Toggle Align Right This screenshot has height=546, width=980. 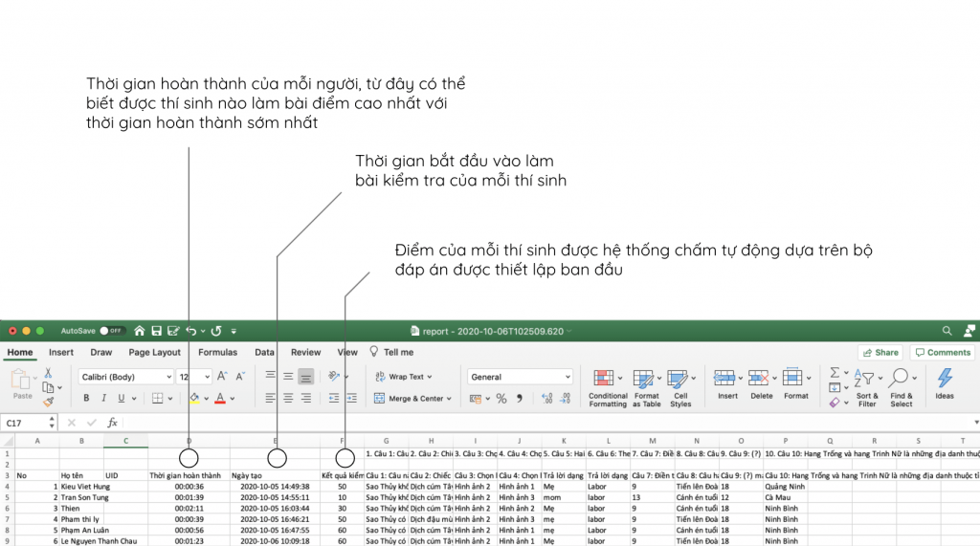coord(305,398)
